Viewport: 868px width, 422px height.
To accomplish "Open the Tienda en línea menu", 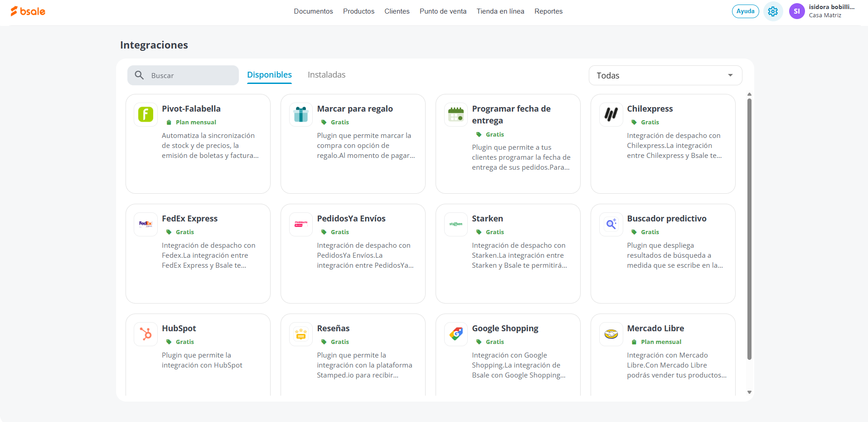I will pos(500,11).
